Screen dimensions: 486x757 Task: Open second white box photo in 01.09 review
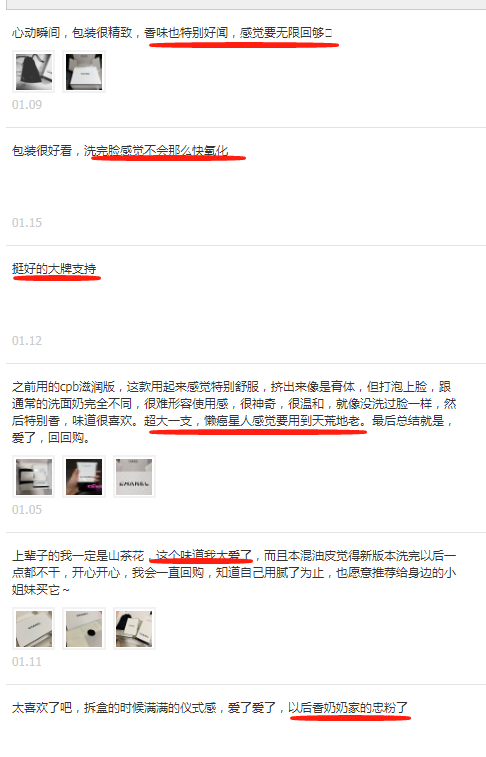[x=84, y=72]
